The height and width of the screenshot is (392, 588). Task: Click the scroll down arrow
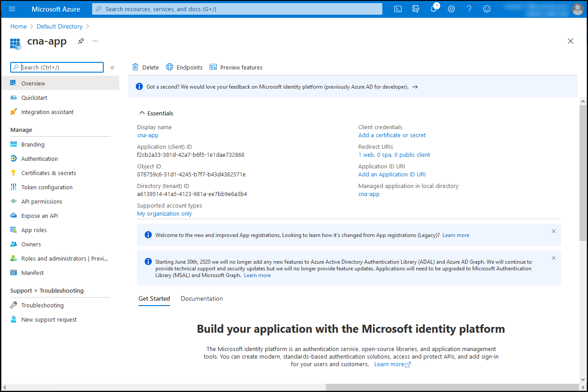pos(583,380)
